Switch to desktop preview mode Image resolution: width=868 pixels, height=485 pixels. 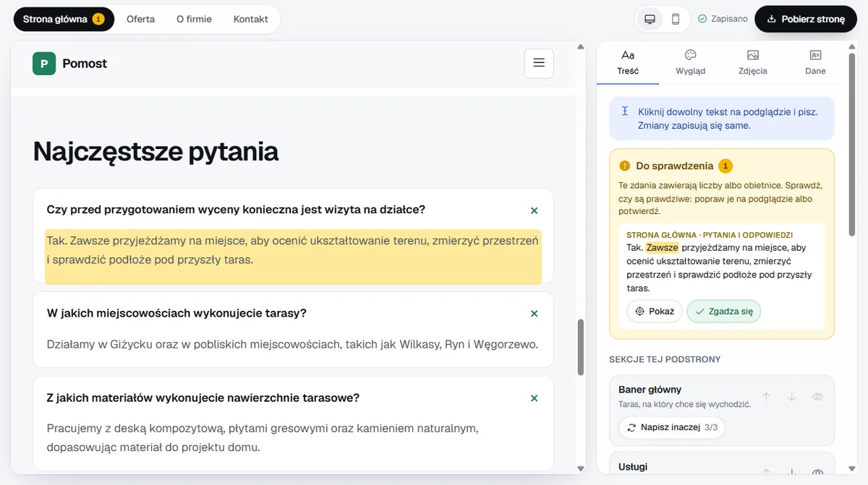[x=650, y=19]
